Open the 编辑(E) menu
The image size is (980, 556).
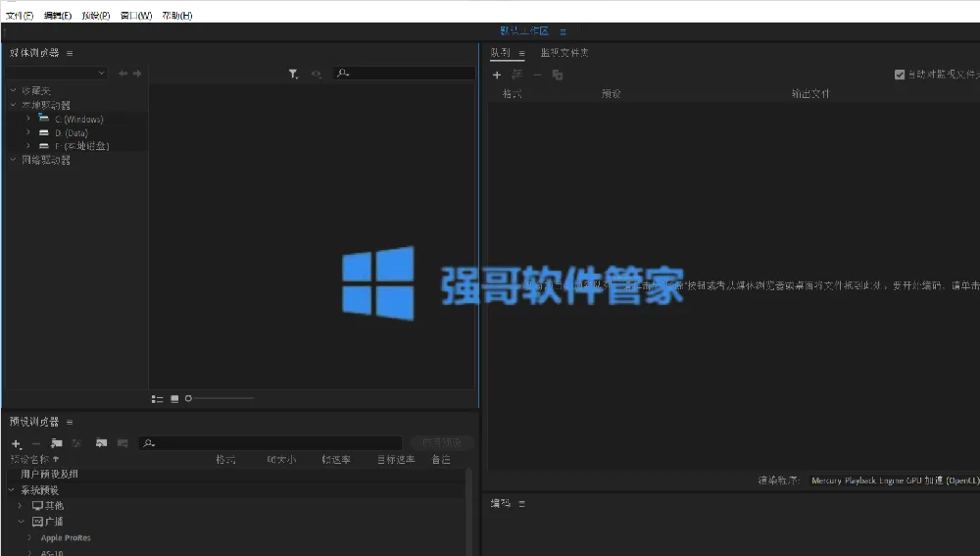pos(58,16)
